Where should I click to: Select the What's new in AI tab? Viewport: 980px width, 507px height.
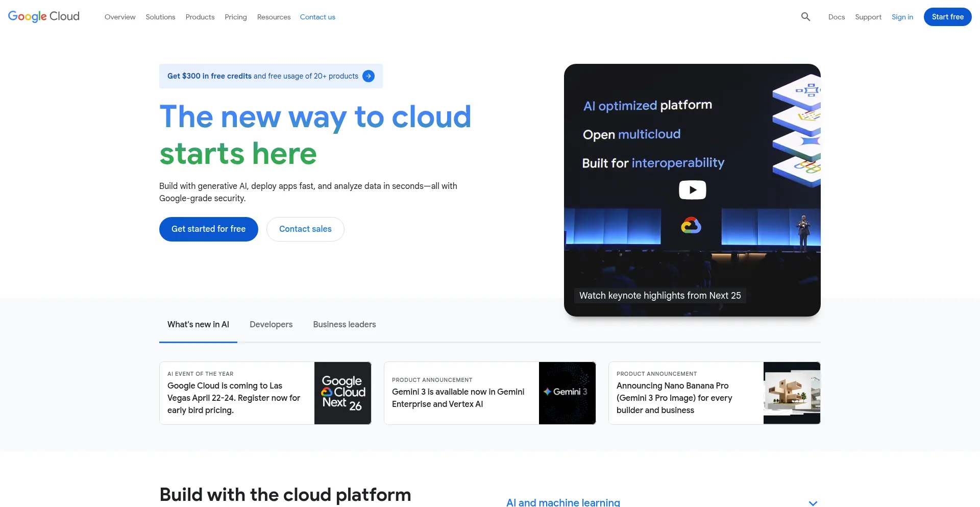click(x=198, y=324)
